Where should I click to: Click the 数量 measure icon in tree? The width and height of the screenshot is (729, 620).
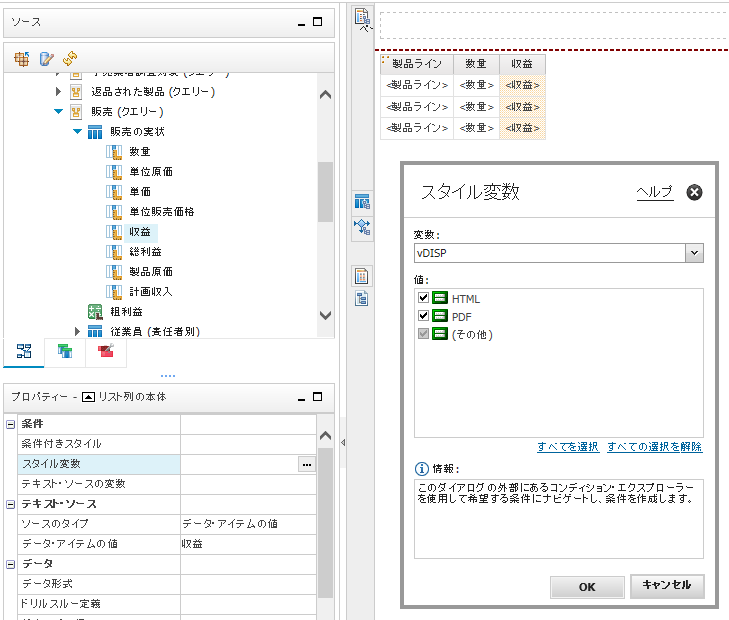[114, 152]
